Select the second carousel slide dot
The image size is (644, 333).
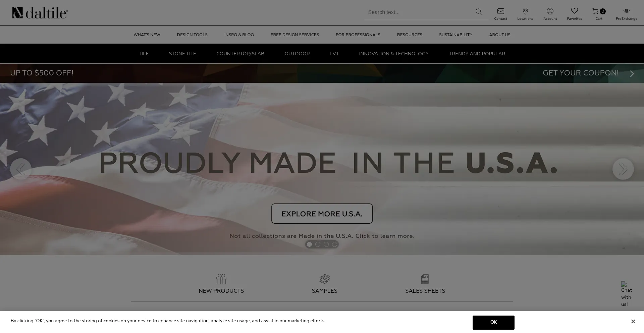[318, 244]
